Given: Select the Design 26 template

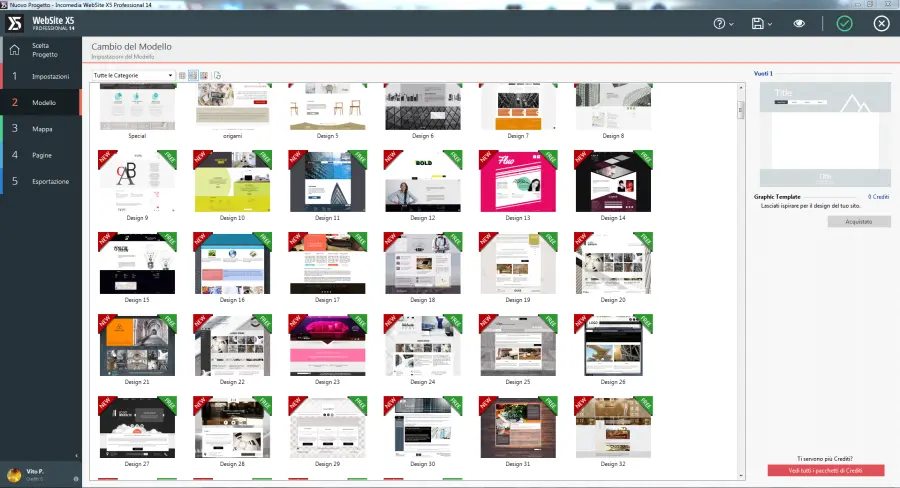Looking at the screenshot, I should (x=613, y=346).
